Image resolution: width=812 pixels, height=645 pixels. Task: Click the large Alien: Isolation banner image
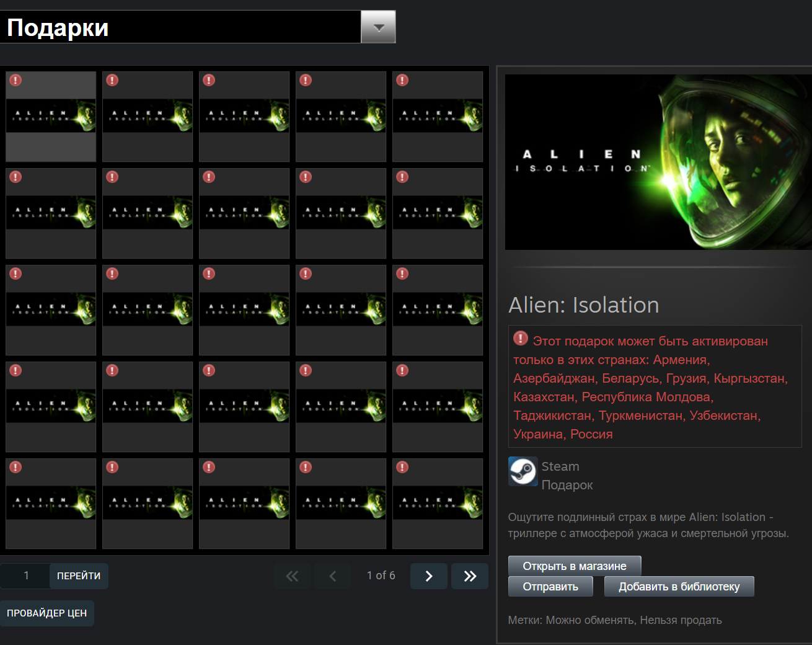(x=658, y=162)
